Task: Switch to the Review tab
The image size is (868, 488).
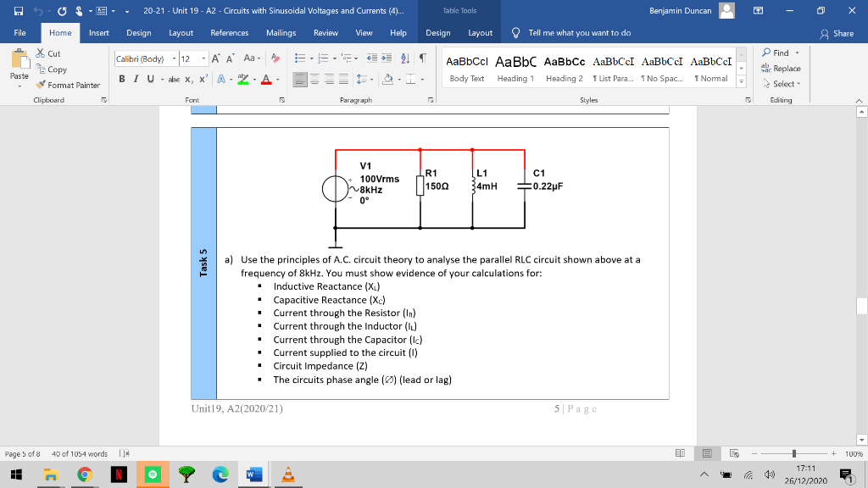Action: tap(325, 33)
